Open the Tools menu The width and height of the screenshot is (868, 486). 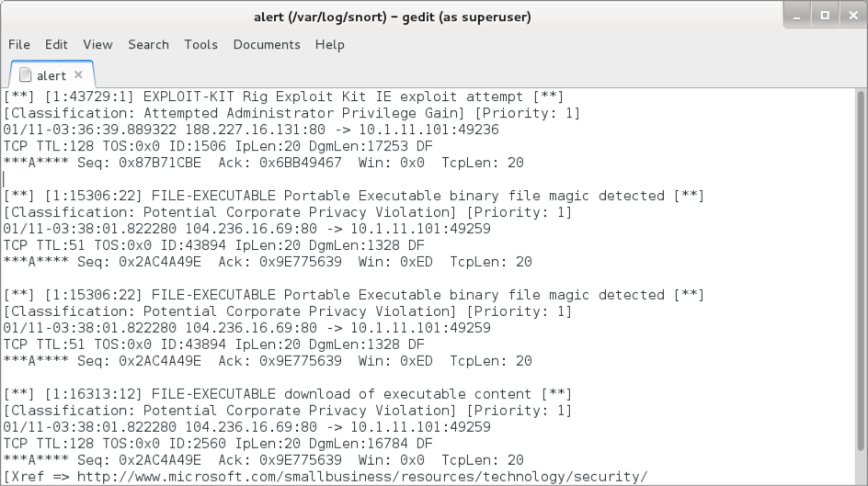(x=200, y=44)
